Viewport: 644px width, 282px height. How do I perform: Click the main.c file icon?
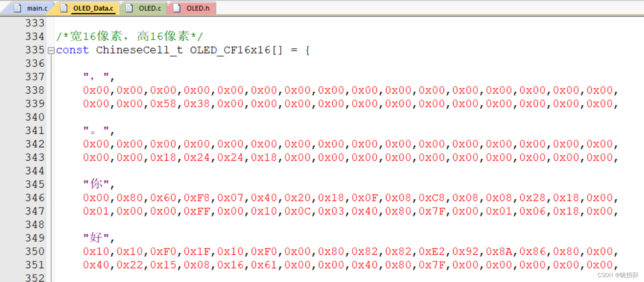pos(17,8)
